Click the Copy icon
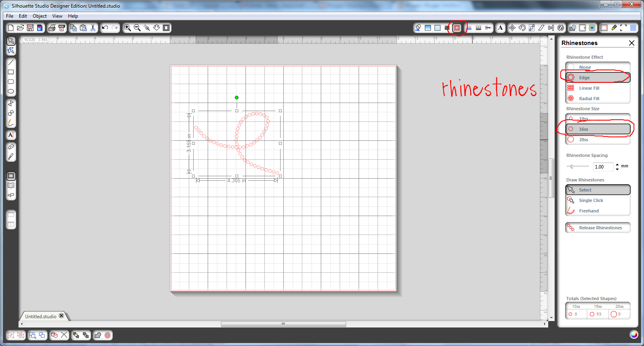Screen dimensions: 644x346 pyautogui.click(x=74, y=28)
